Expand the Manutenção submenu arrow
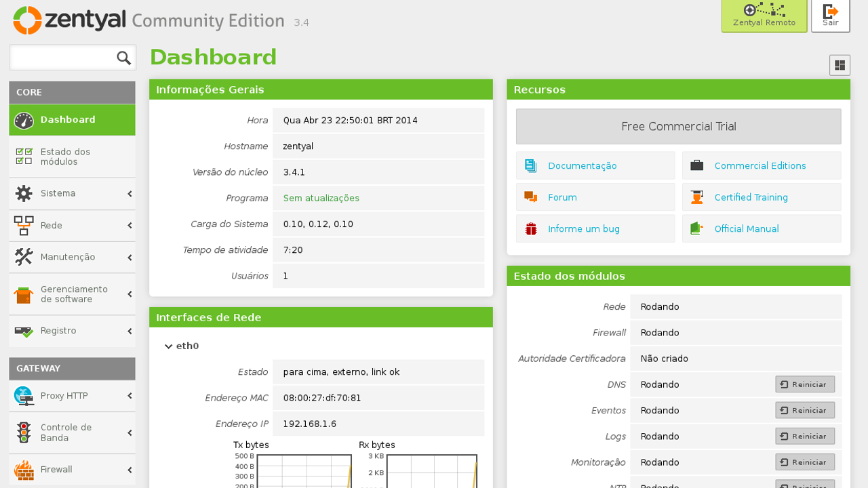868x488 pixels. pos(129,258)
